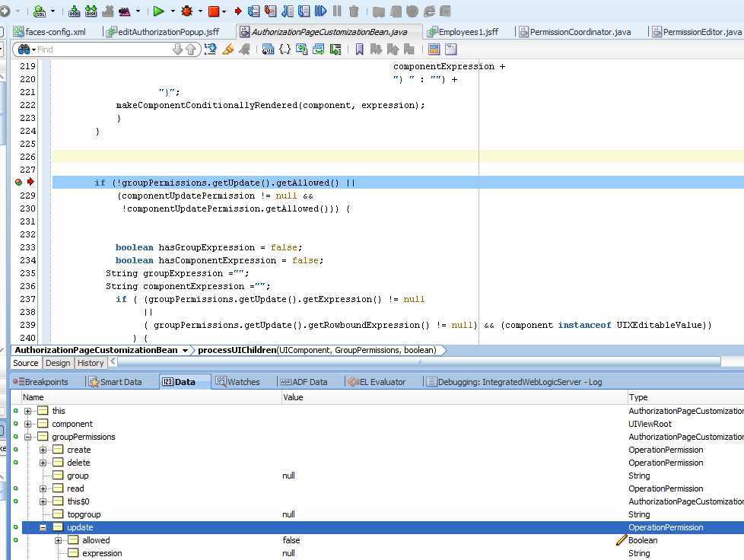Screen dimensions: 744x560
Task: Open the AuthorizationPageCustomizationBean class dropdown
Action: point(185,351)
